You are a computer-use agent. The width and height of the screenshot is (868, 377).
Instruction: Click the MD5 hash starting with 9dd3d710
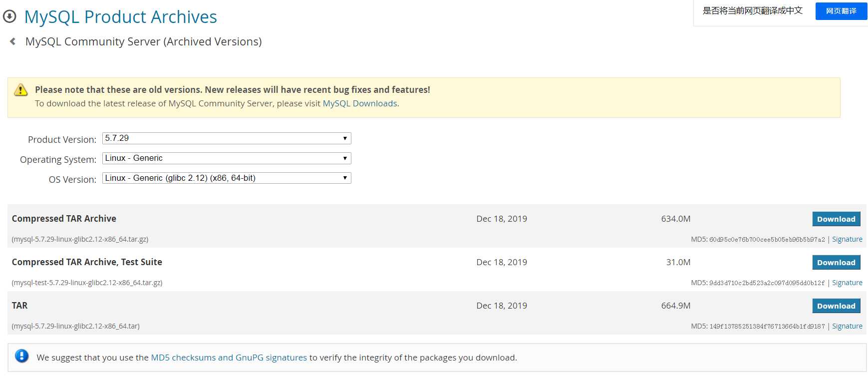(x=767, y=283)
